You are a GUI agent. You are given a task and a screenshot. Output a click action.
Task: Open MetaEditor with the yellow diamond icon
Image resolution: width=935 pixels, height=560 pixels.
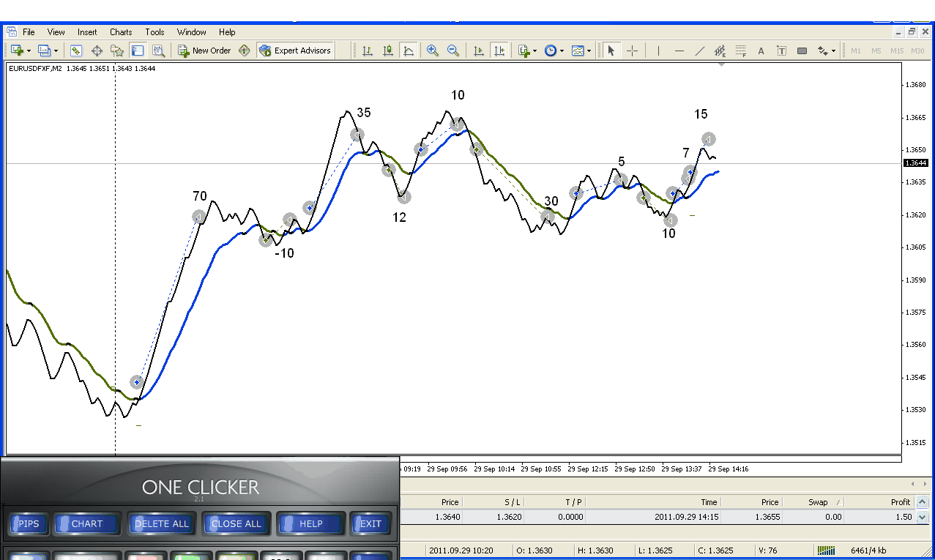coord(245,51)
